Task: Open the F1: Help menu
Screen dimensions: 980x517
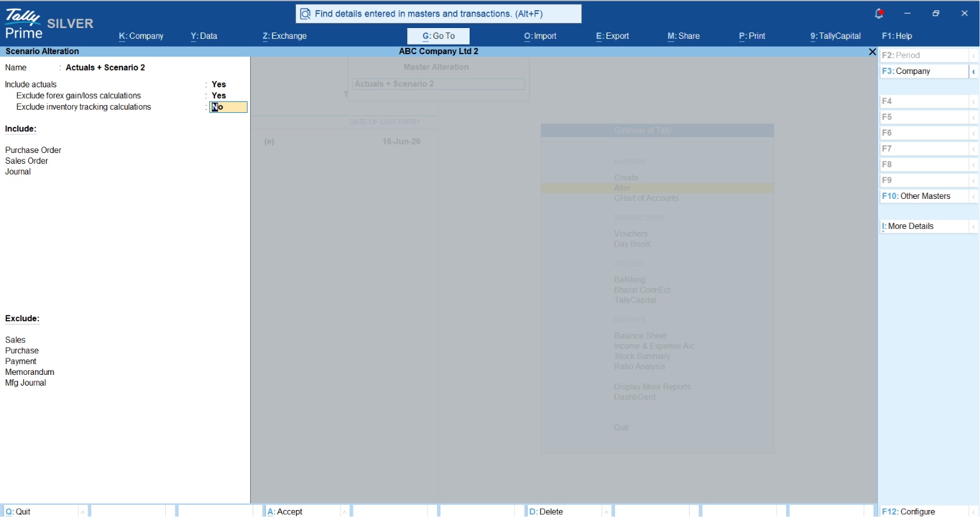Action: point(897,36)
